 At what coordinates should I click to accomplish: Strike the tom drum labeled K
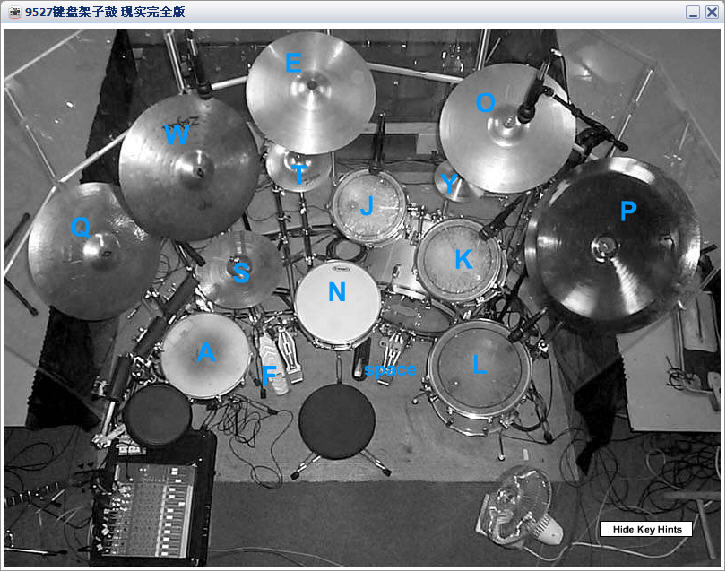click(x=460, y=260)
